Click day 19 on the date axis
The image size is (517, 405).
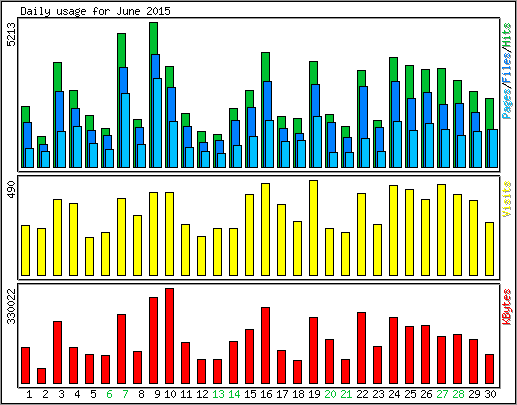click(x=314, y=394)
